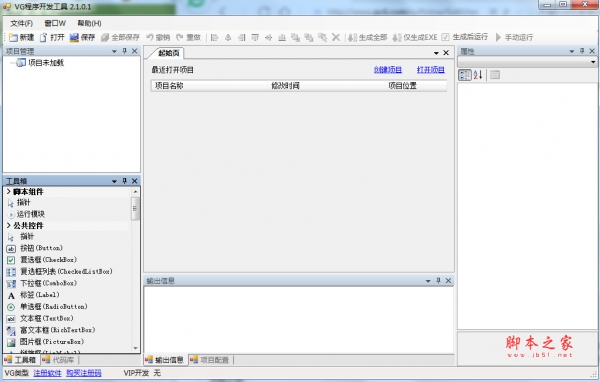Open the 属性 panel dropdown arrow
The height and width of the screenshot is (382, 600).
pyautogui.click(x=572, y=51)
